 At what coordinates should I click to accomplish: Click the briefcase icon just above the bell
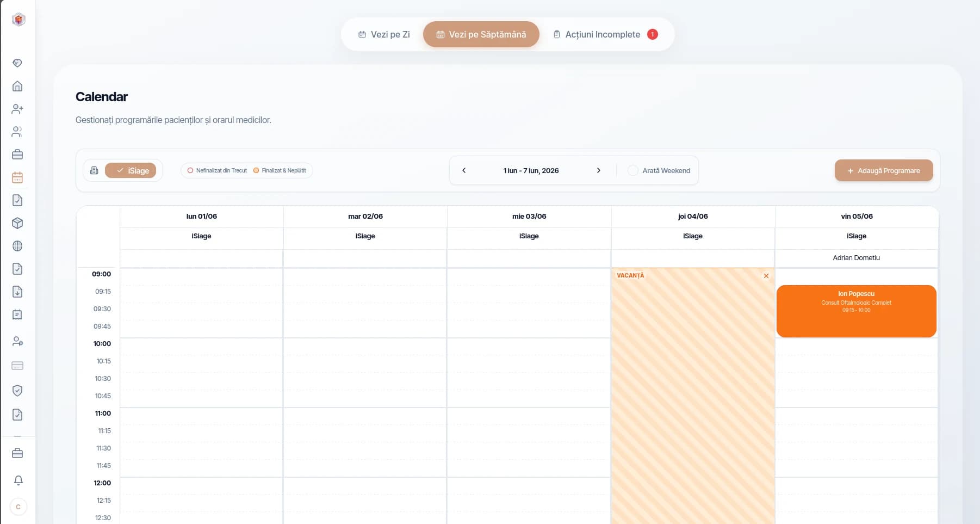(17, 453)
